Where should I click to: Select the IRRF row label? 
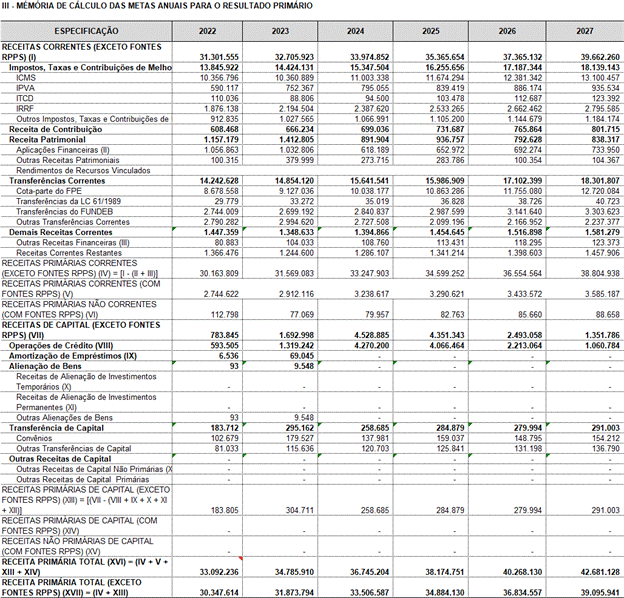tap(28, 108)
